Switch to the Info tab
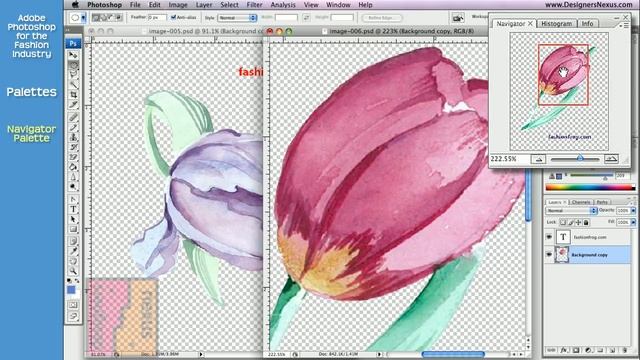 tap(587, 24)
